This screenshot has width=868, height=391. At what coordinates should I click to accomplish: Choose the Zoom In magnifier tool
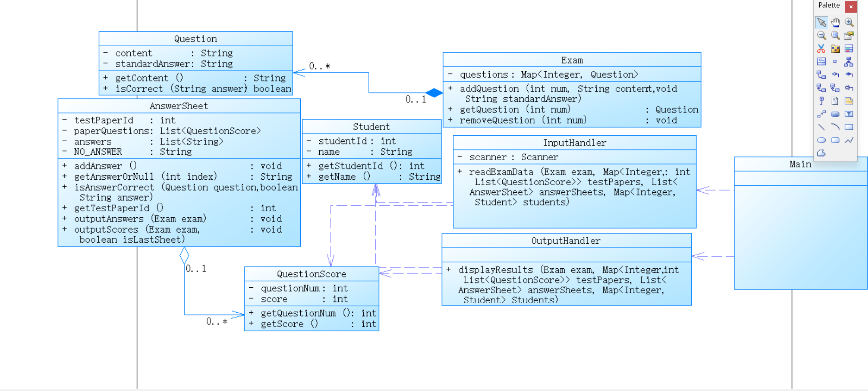(x=849, y=22)
